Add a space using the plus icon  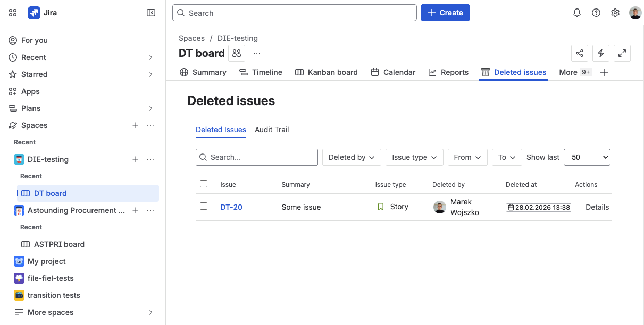tap(136, 125)
